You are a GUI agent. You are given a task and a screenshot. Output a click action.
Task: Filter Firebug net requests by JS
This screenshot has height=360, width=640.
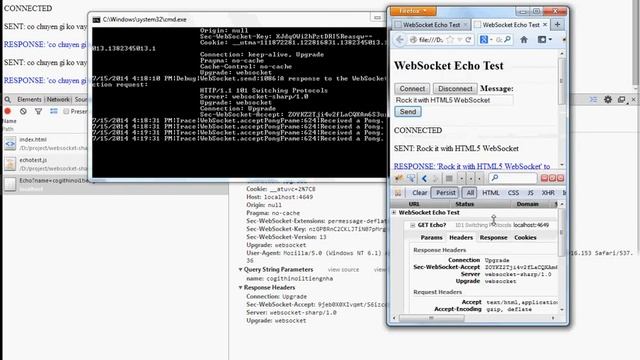tap(530, 193)
